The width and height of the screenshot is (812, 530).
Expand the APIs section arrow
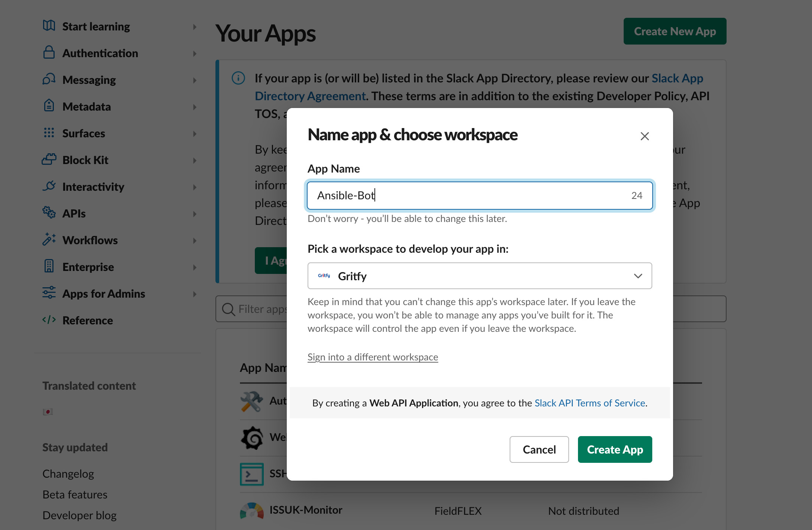click(x=195, y=214)
